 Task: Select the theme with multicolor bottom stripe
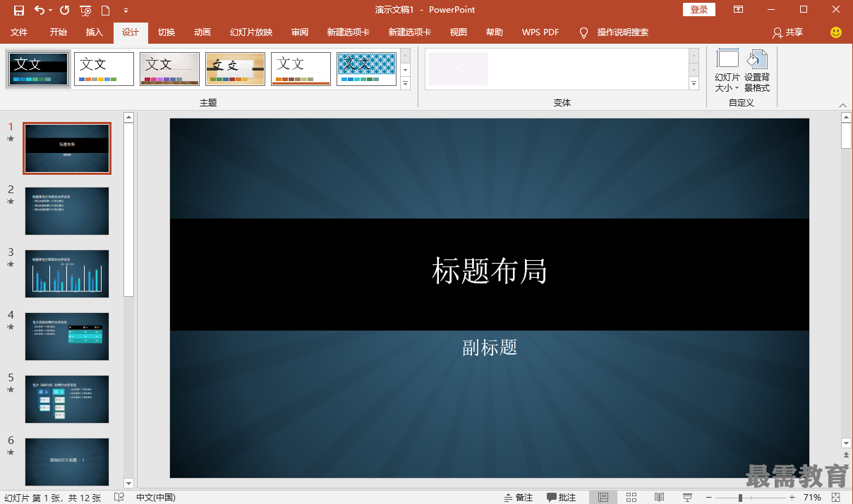point(169,69)
